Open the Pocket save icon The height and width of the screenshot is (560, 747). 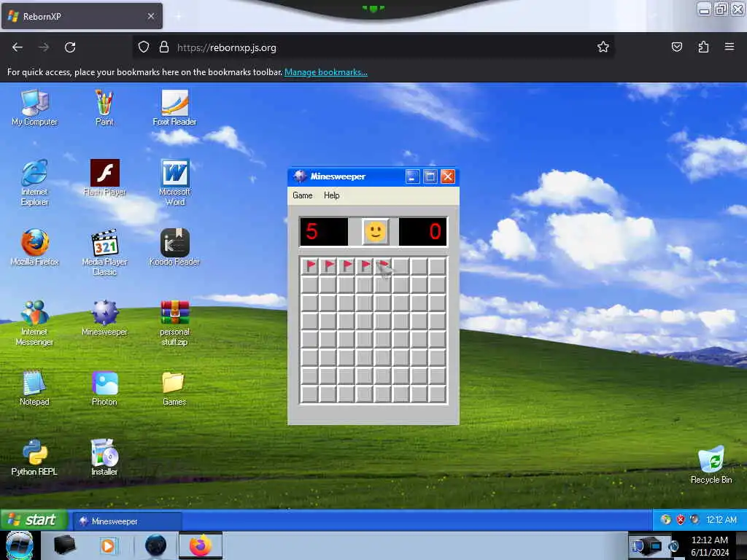tap(677, 47)
